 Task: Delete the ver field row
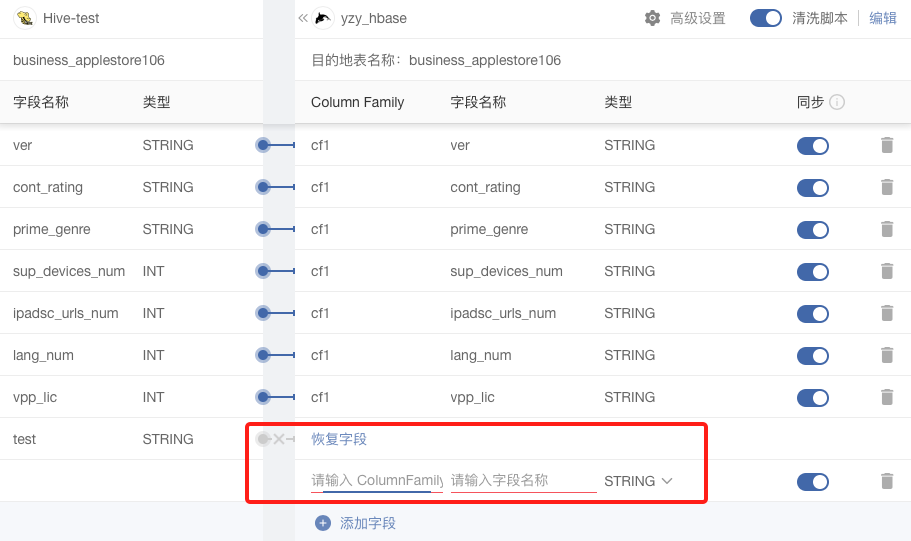point(886,145)
